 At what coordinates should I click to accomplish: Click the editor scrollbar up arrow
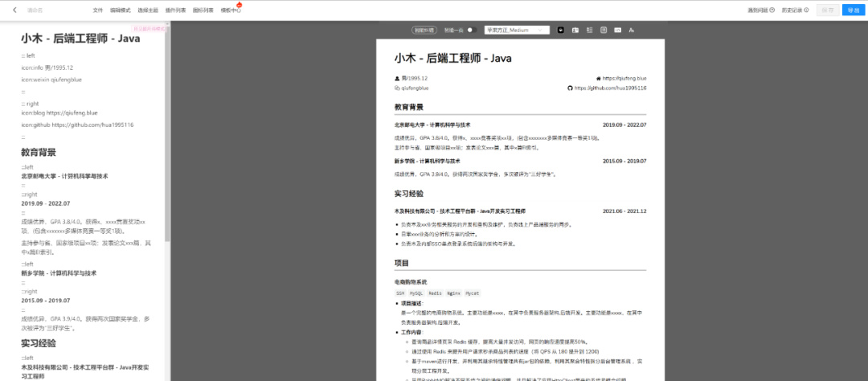pos(167,24)
